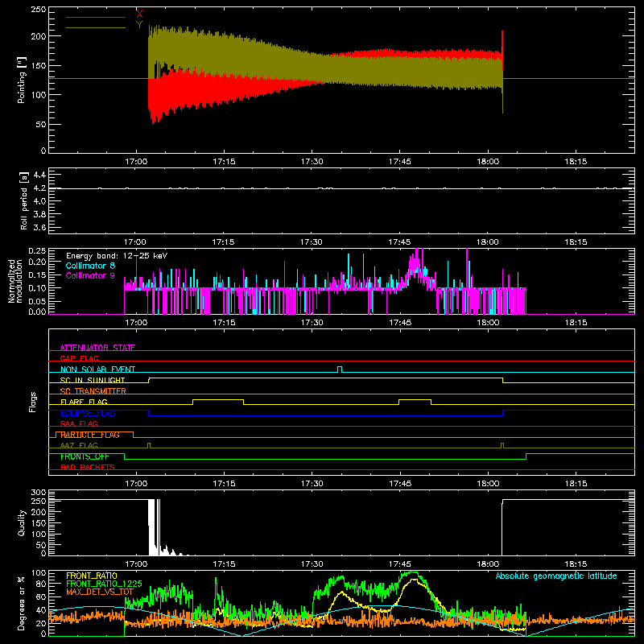Click the FLARE_FLAG label
The image size is (644, 644).
point(84,402)
